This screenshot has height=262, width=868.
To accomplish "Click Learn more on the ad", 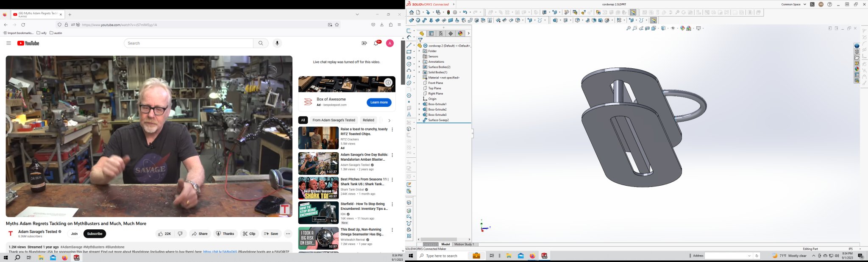I will (x=379, y=102).
